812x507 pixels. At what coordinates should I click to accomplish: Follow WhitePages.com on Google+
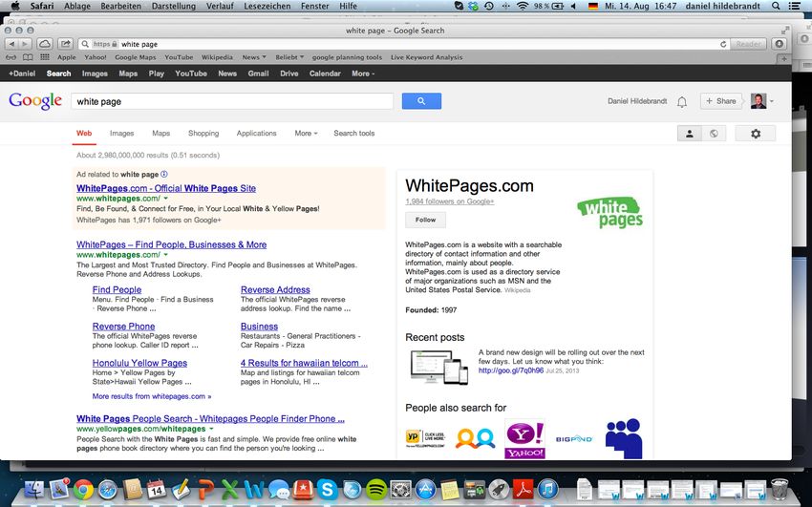(425, 220)
